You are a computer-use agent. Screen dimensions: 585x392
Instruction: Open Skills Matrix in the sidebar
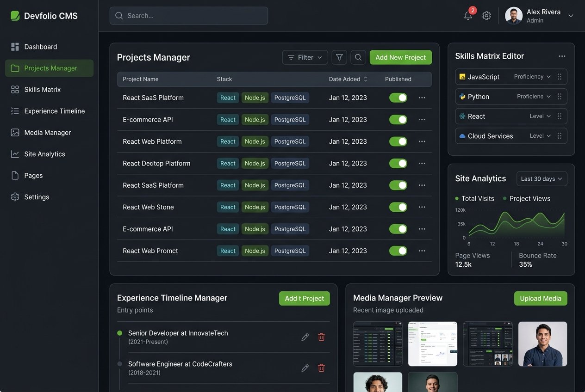49,90
